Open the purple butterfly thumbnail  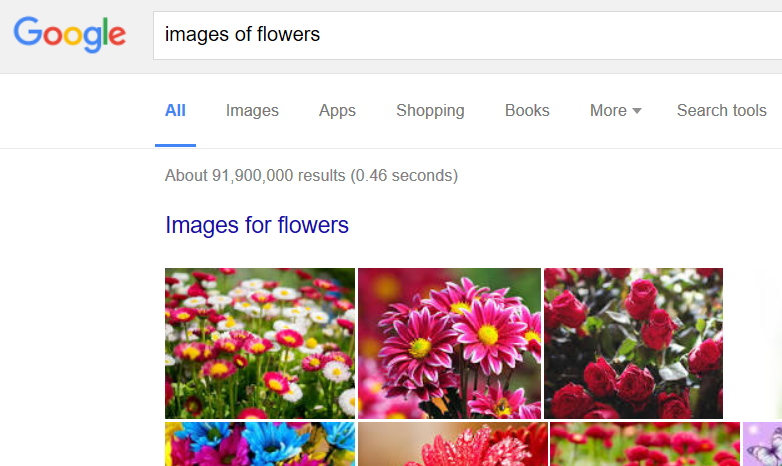[x=763, y=444]
